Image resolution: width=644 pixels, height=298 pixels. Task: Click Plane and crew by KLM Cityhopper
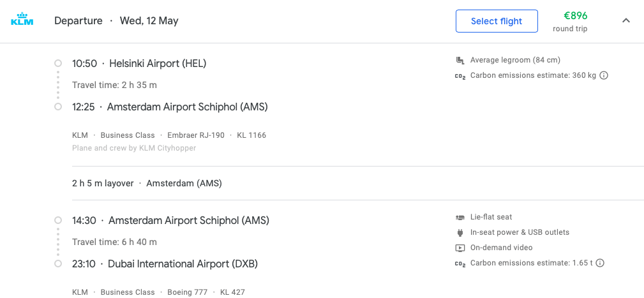(x=134, y=148)
